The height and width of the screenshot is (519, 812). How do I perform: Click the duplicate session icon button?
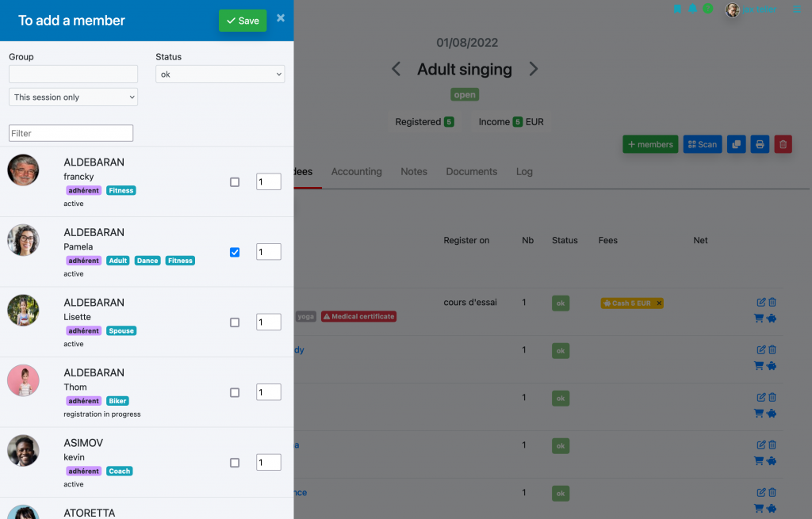(736, 144)
